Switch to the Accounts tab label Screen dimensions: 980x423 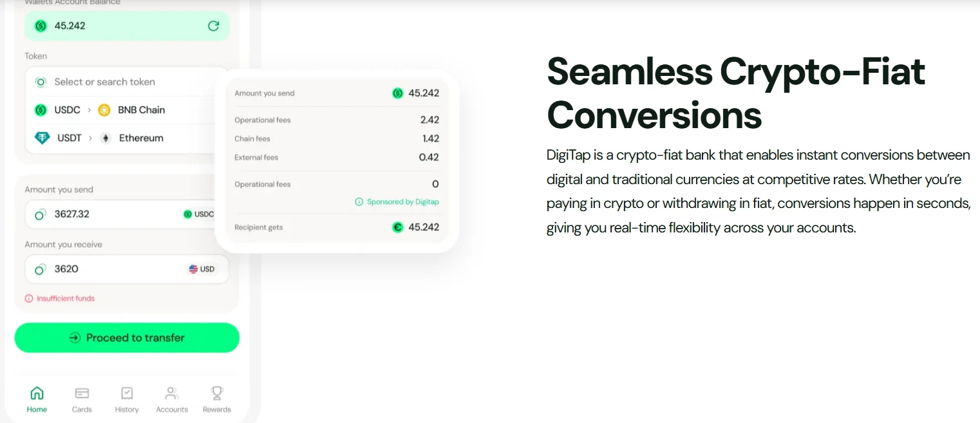point(172,409)
